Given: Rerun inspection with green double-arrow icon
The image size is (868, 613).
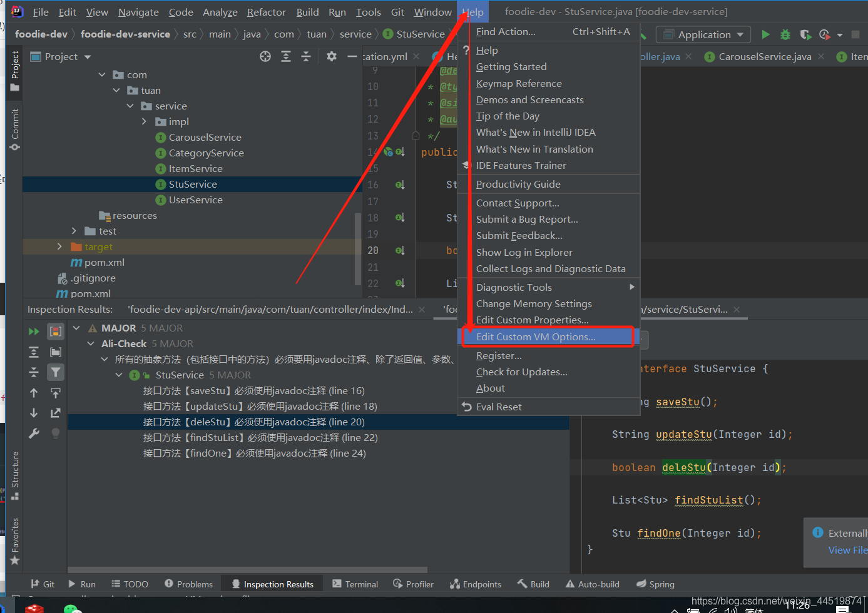Looking at the screenshot, I should pos(34,332).
